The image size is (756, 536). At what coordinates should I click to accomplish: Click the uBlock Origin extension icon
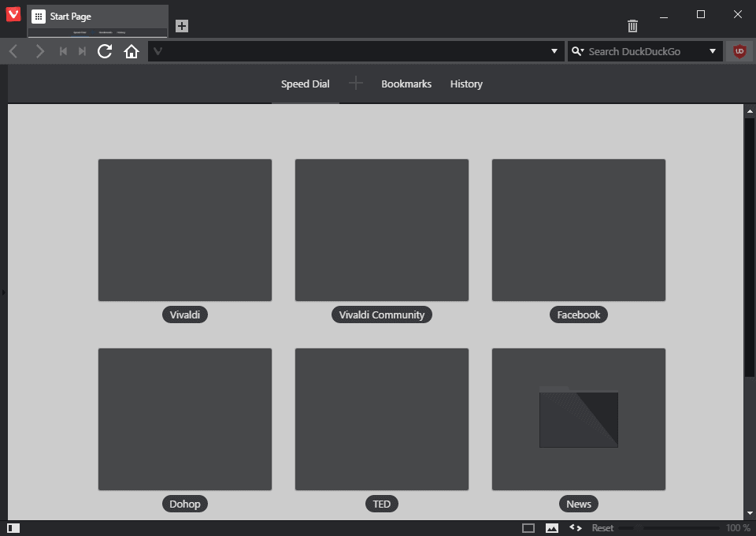[x=739, y=50]
